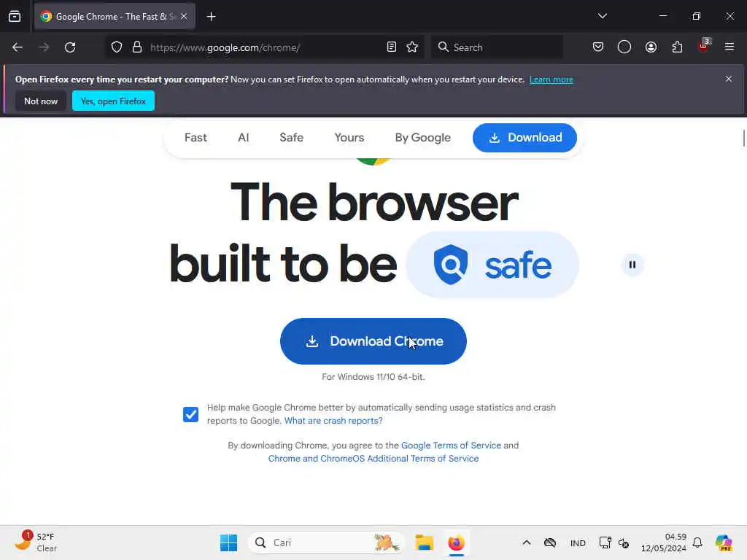
Task: Open the notifications bell icon
Action: coord(697,542)
